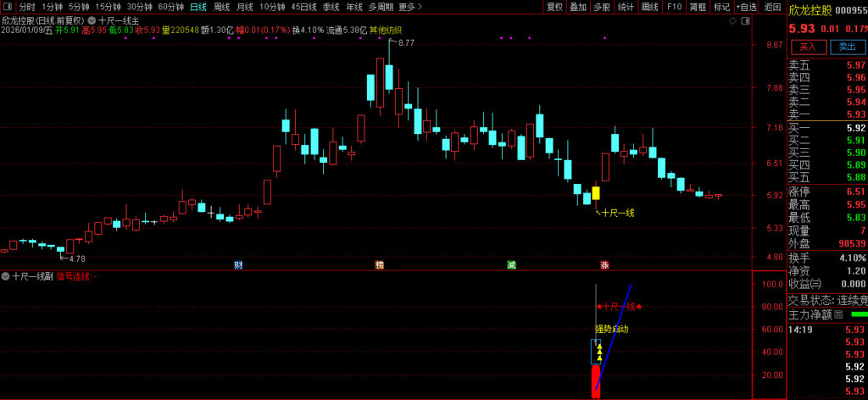Screen dimensions: 868x400
Task: Select the 60分钟 period tab
Action: tap(171, 7)
